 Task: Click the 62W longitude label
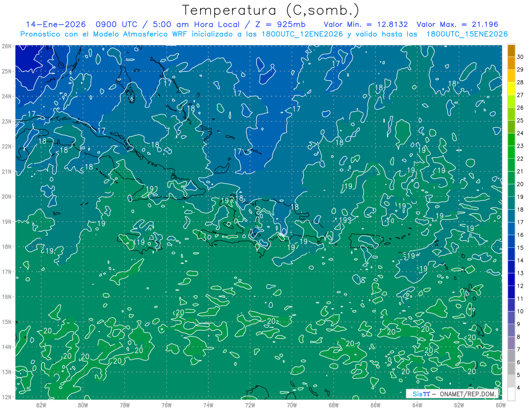459,405
